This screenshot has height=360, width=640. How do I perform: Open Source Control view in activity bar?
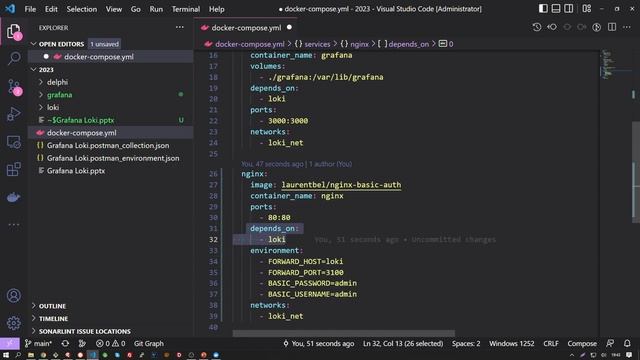[13, 87]
